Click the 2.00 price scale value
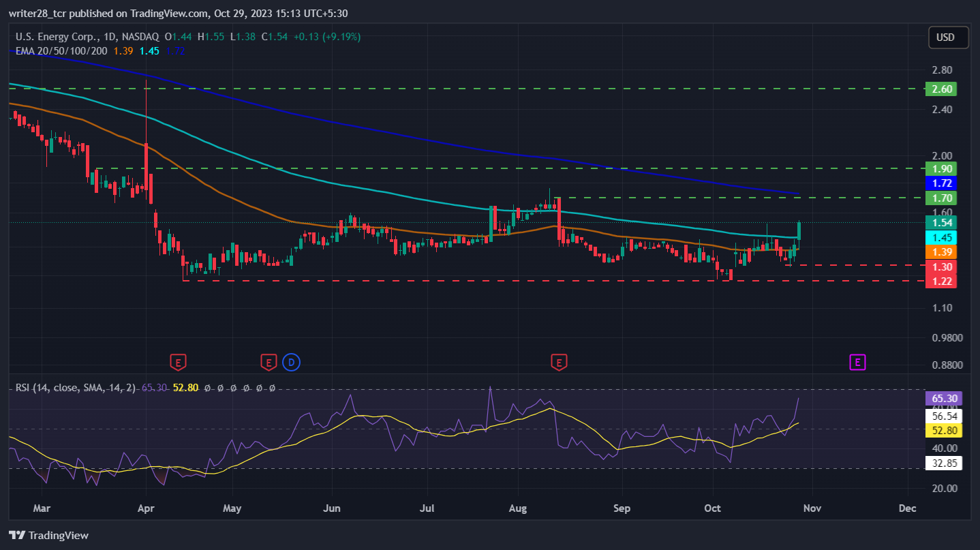The width and height of the screenshot is (980, 550). click(x=941, y=155)
